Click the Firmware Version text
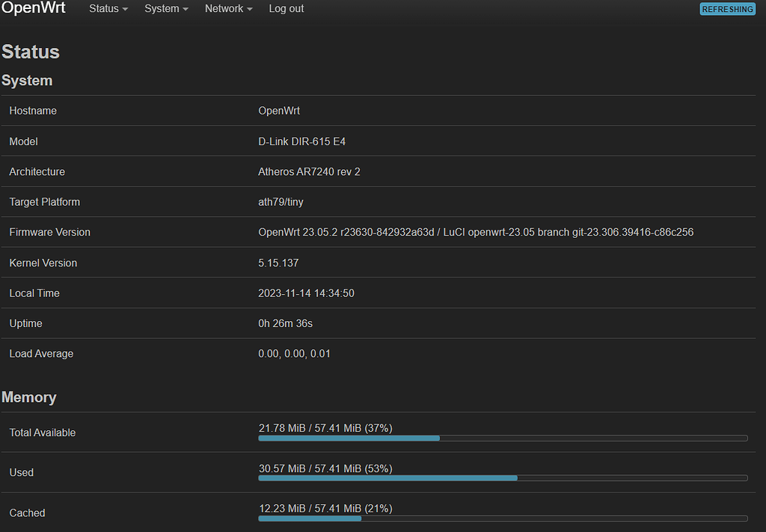Viewport: 766px width, 532px height. [x=476, y=232]
